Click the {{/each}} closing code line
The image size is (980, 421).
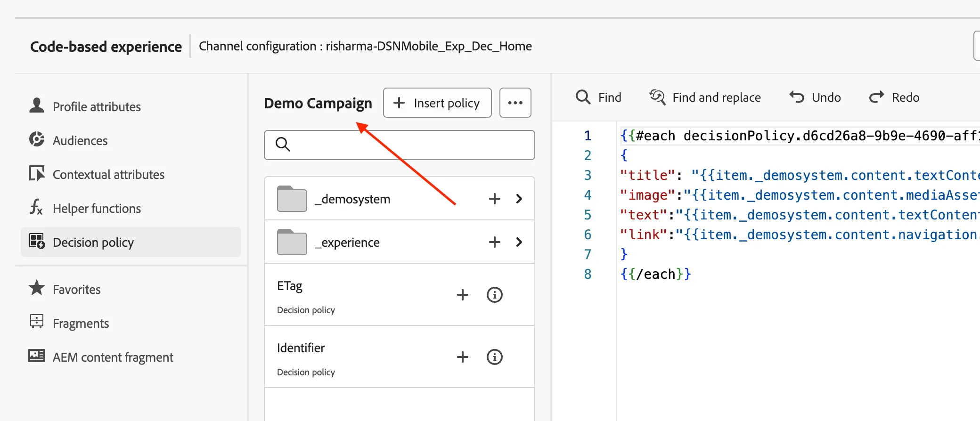pos(656,274)
